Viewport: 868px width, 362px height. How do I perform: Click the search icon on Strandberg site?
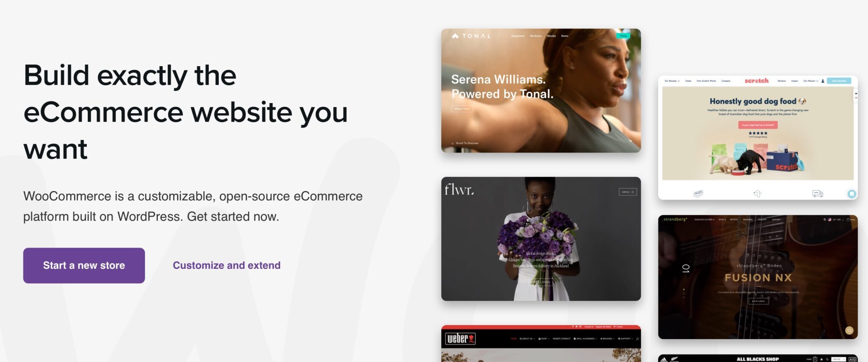tap(824, 220)
